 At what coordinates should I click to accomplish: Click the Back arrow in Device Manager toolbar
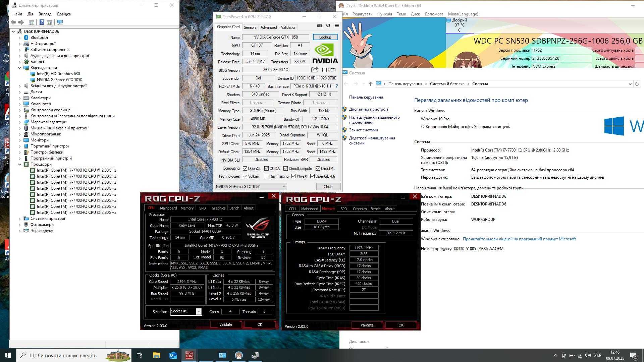coord(13,22)
